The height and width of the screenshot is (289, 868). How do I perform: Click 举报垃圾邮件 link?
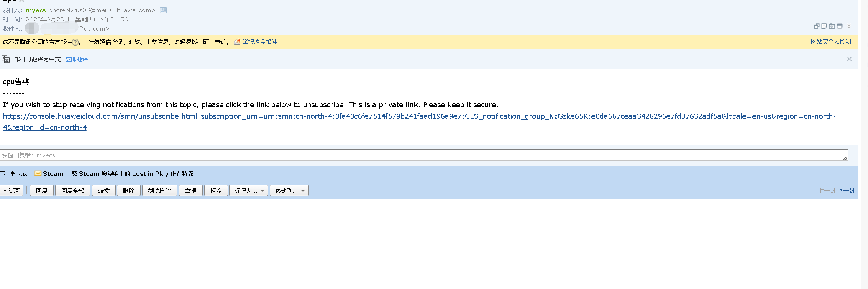(259, 42)
